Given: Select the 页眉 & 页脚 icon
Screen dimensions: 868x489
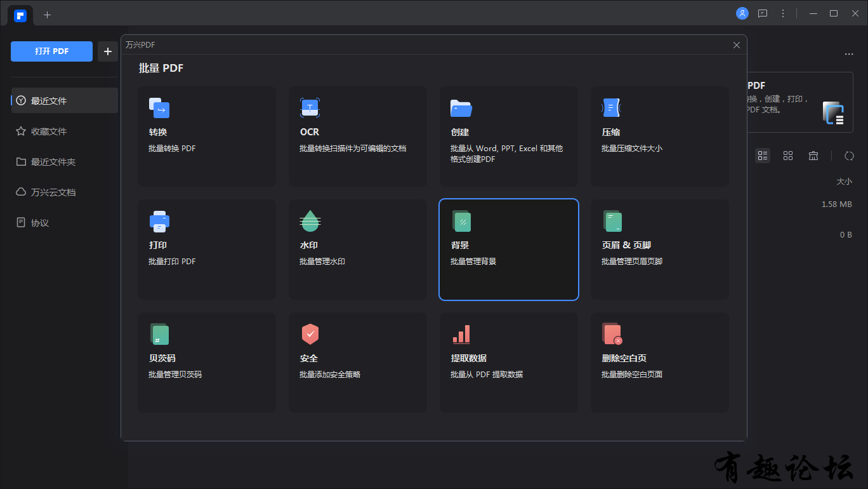Looking at the screenshot, I should pos(612,221).
